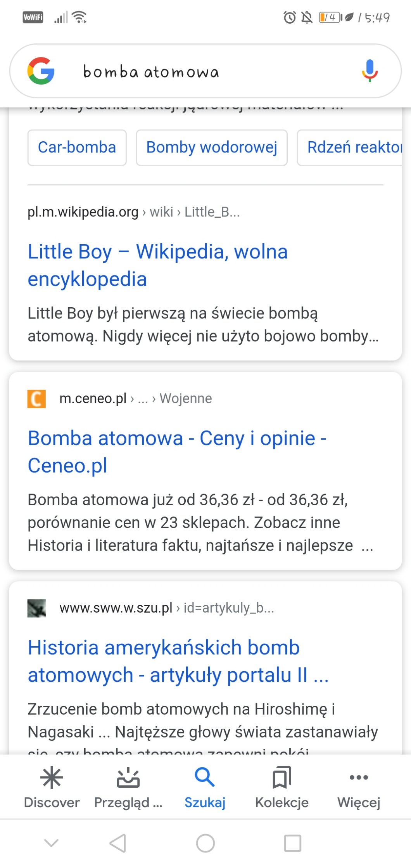
Task: Open recent apps square button
Action: (292, 843)
